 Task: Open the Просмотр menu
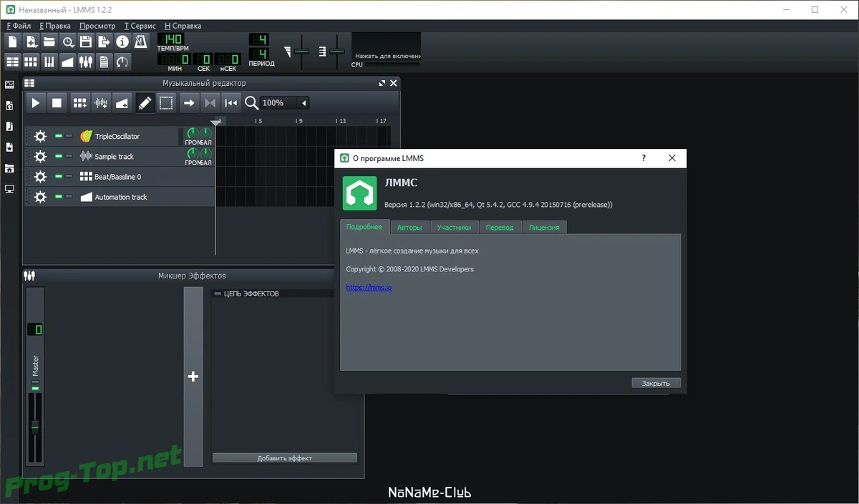pos(97,26)
